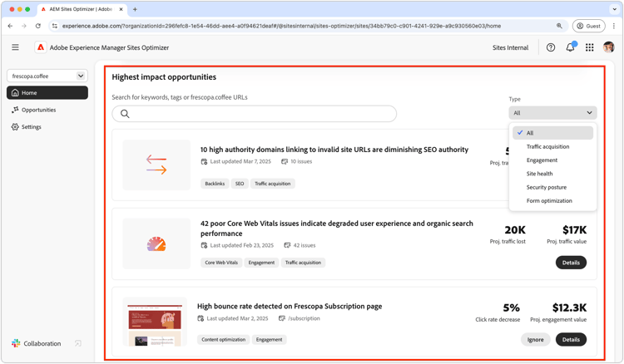Expand the browser tab list chevron
Viewport: 624px width, 364px height.
click(615, 9)
